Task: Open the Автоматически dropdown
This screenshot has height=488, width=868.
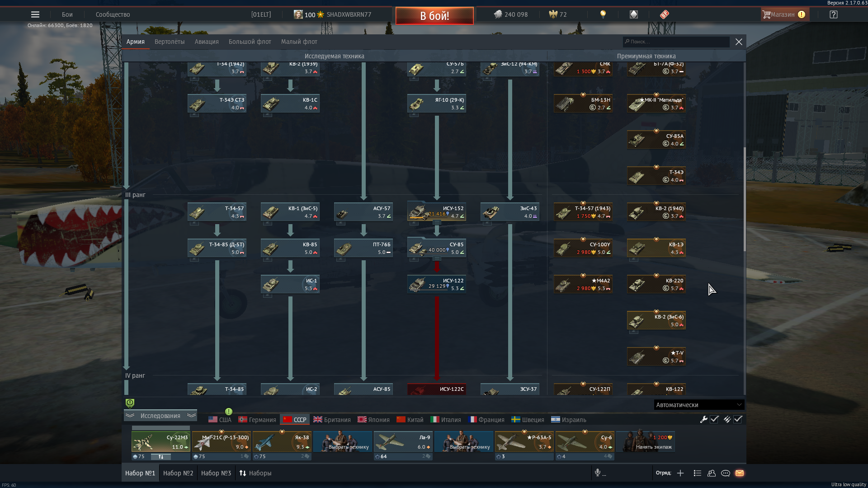Action: tap(699, 405)
